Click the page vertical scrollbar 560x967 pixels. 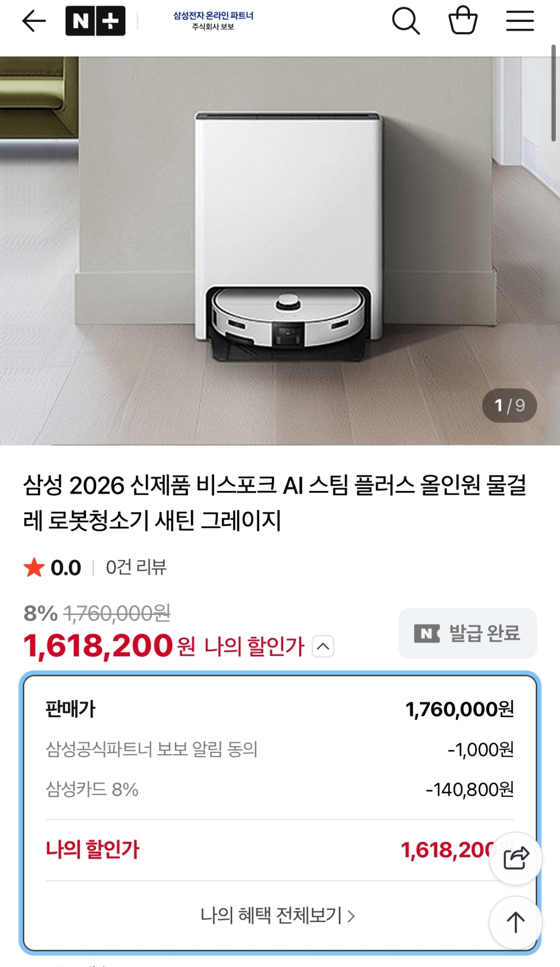553,93
